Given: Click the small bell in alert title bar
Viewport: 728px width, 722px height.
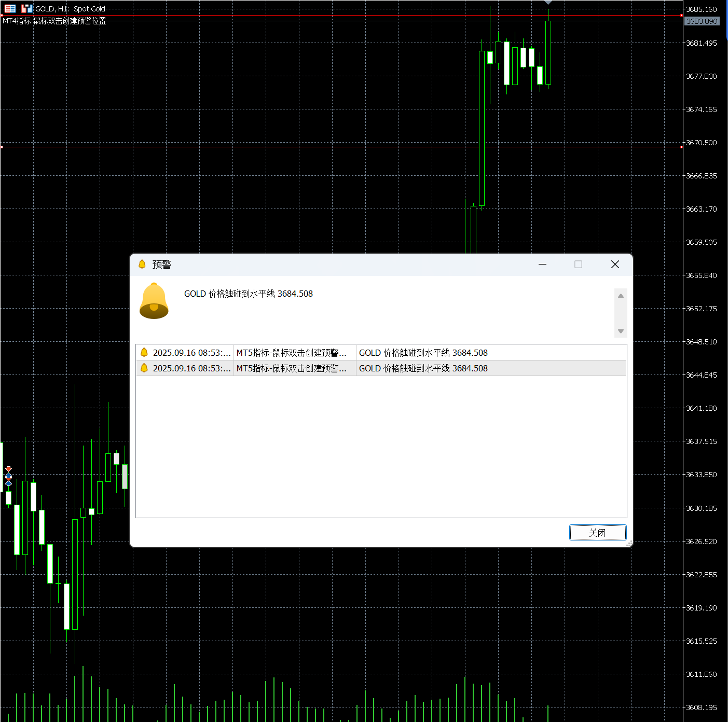Looking at the screenshot, I should click(x=142, y=265).
